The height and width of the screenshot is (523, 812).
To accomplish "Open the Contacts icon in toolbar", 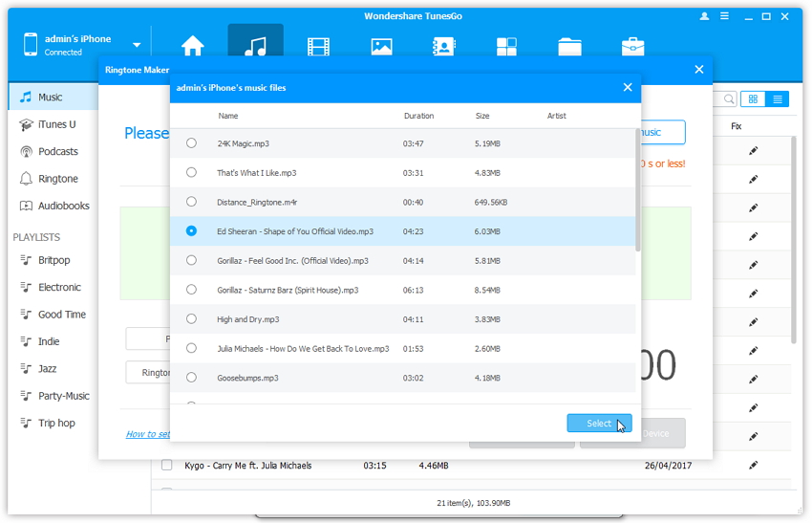I will pos(443,45).
